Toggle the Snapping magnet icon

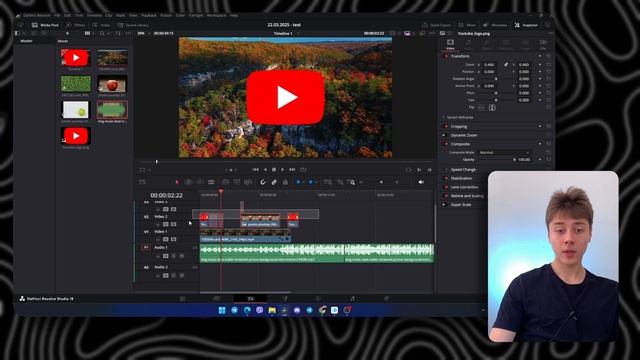coord(263,182)
